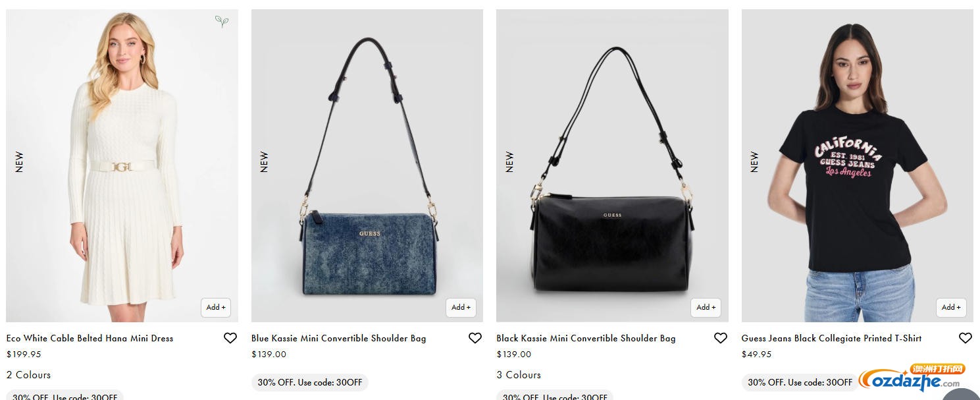View the black shoulder bag photo
980x400 pixels.
pyautogui.click(x=612, y=165)
